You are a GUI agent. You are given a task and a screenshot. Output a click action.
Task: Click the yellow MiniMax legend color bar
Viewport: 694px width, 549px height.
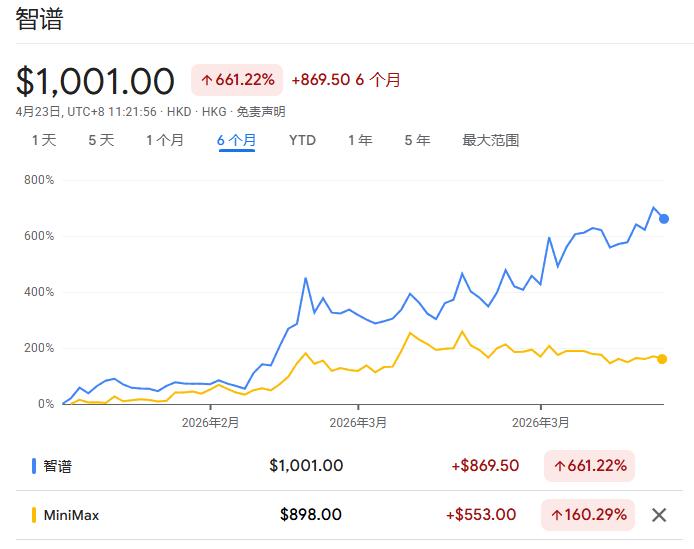[34, 515]
